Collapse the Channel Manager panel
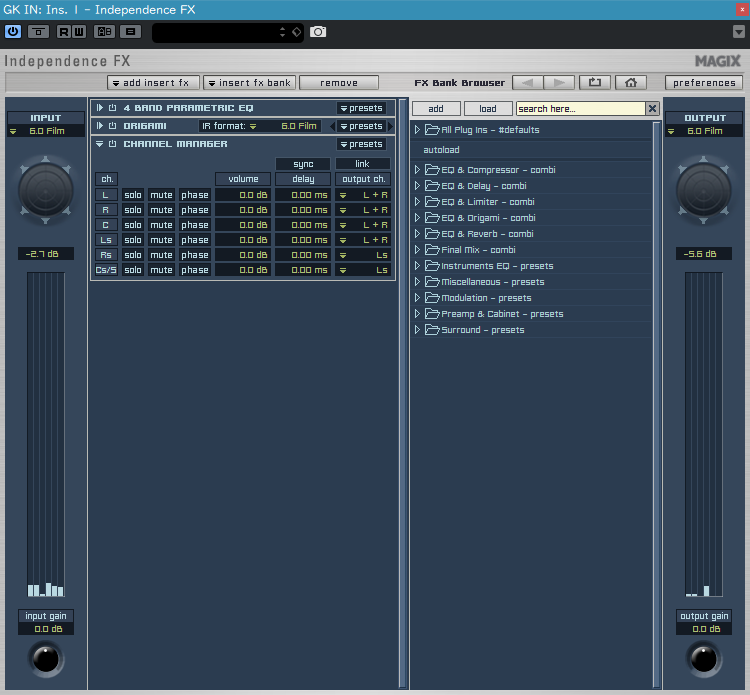750x695 pixels. point(99,144)
